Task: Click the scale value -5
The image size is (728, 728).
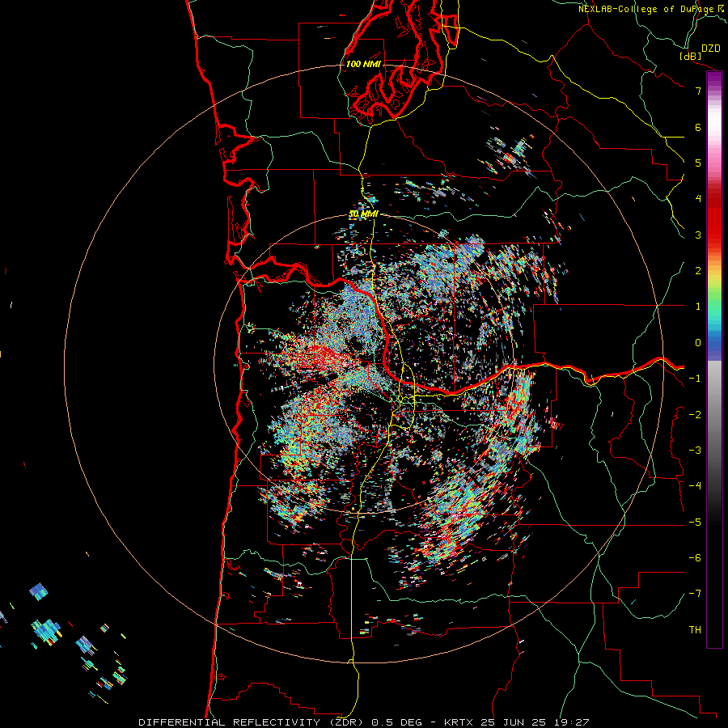Action: coord(695,523)
